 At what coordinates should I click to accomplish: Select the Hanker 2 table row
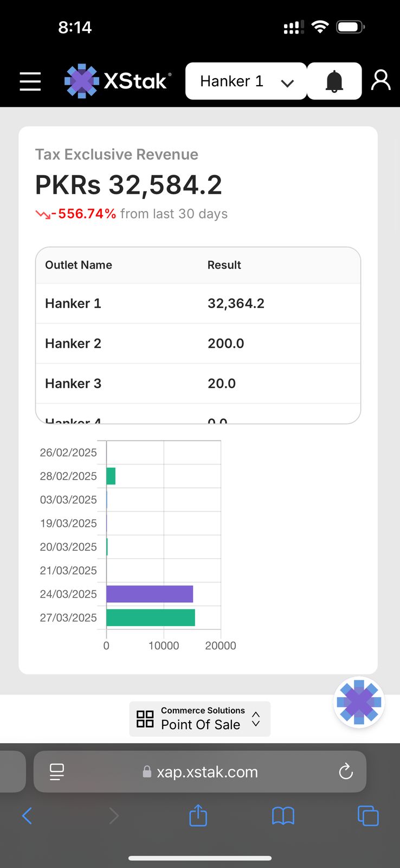(x=198, y=343)
